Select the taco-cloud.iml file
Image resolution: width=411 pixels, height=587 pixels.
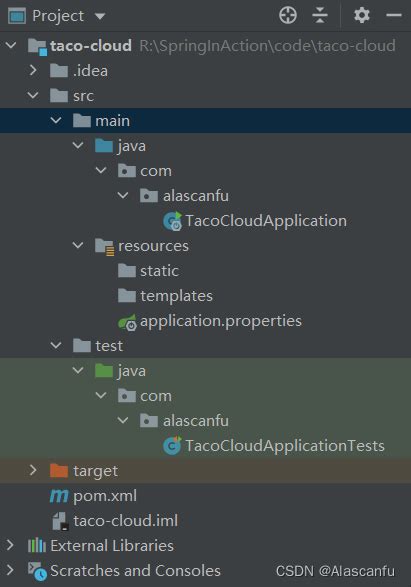pos(114,521)
